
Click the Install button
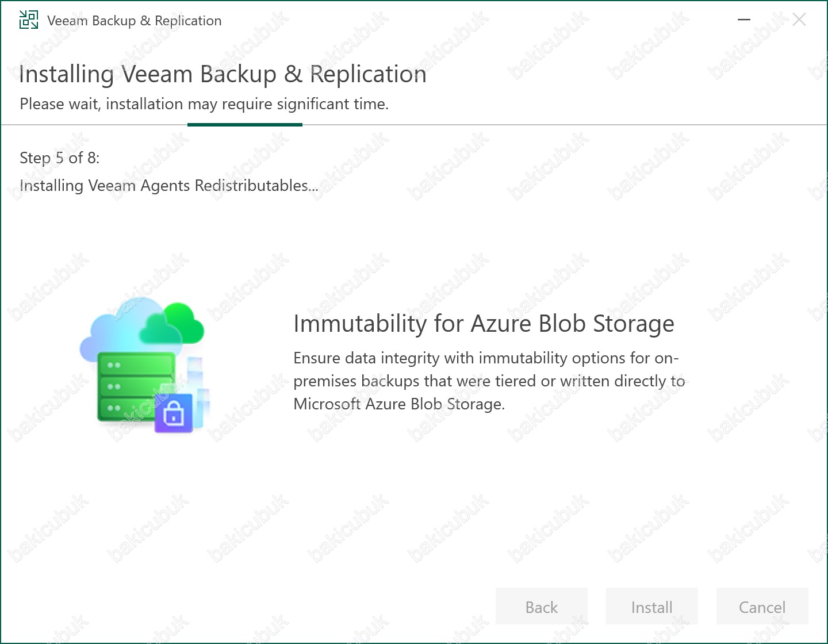(651, 607)
